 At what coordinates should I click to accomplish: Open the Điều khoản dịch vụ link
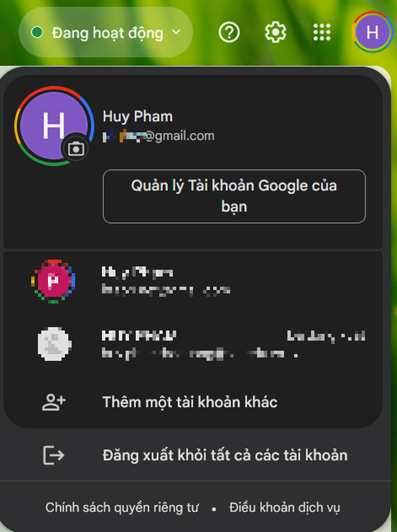click(x=284, y=507)
